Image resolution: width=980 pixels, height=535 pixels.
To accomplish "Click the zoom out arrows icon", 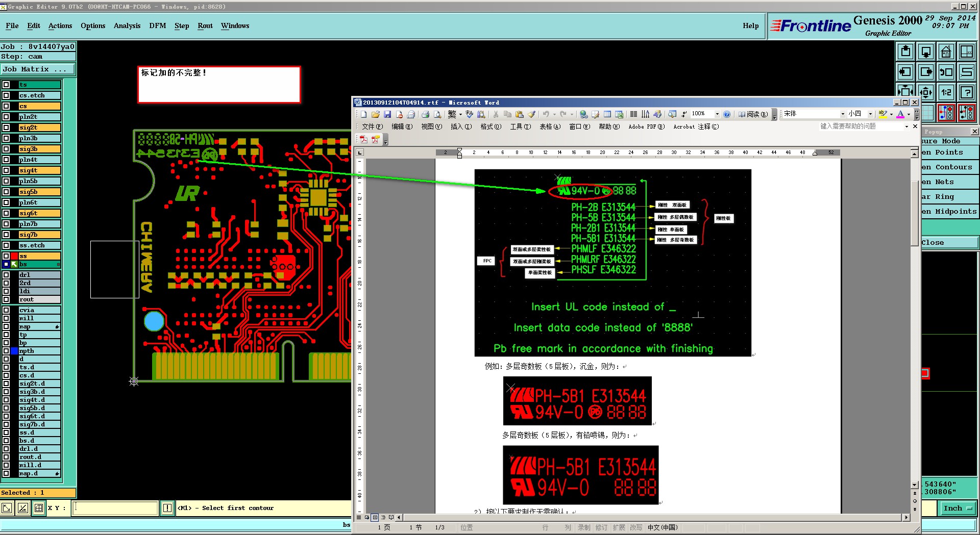I will (x=926, y=92).
